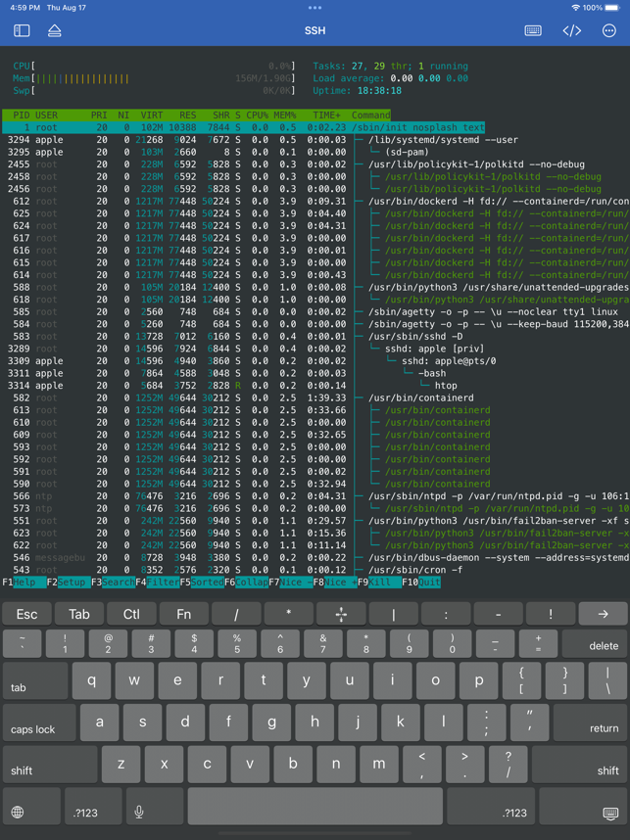Screen dimensions: 630x840
Task: Click the CPU usage meter bar
Action: (155, 67)
